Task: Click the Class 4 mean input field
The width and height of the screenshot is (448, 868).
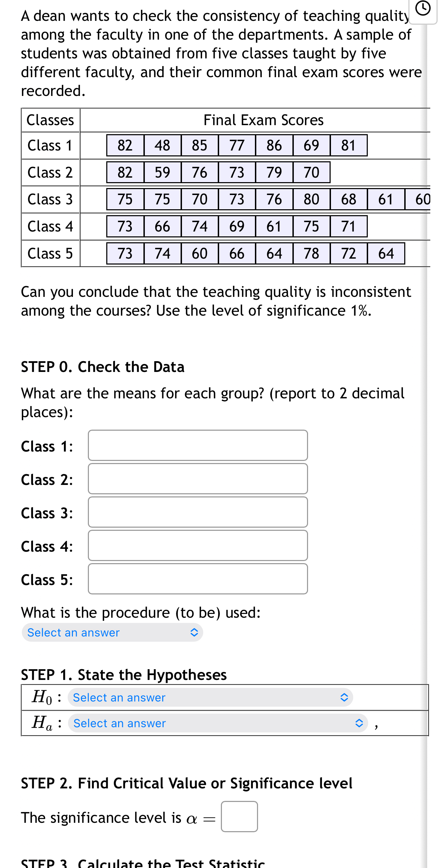Action: pos(197,546)
